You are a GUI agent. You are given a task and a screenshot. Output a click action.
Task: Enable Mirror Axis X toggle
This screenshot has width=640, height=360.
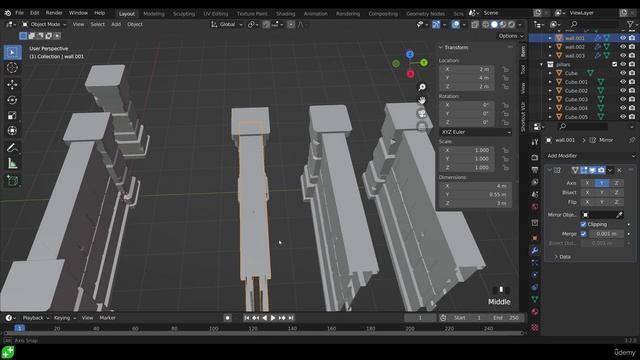tap(587, 183)
